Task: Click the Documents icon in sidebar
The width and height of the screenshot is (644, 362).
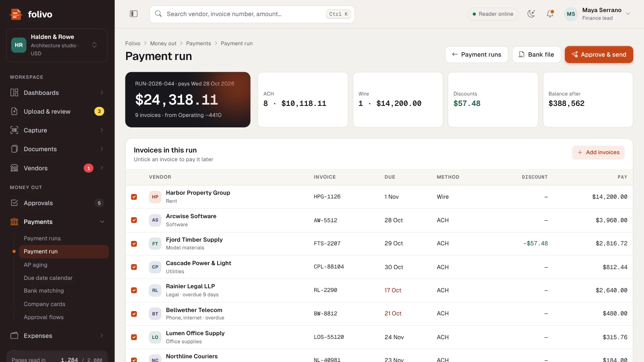Action: [x=14, y=149]
